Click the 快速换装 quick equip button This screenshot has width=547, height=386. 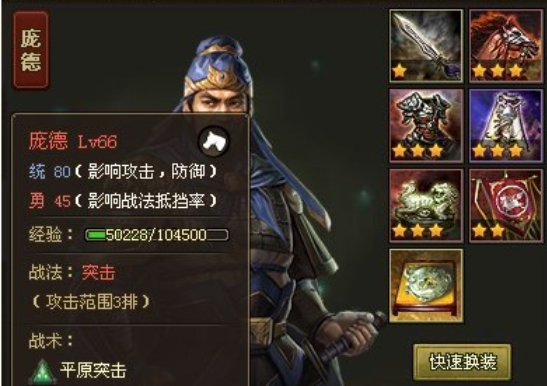462,362
